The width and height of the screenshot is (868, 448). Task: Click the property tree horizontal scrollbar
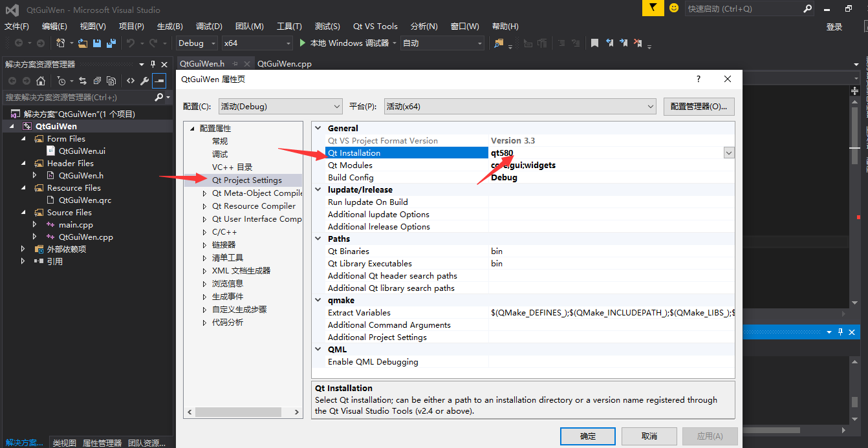243,412
